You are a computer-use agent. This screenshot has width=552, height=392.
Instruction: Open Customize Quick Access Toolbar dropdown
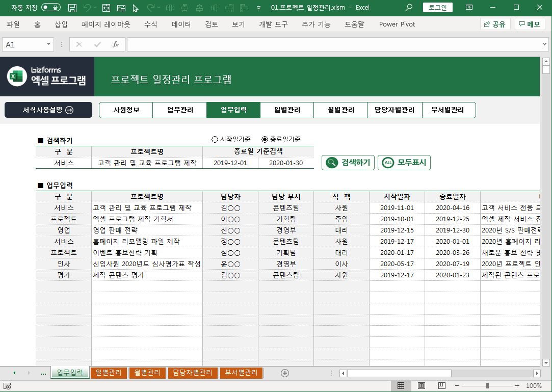click(259, 8)
